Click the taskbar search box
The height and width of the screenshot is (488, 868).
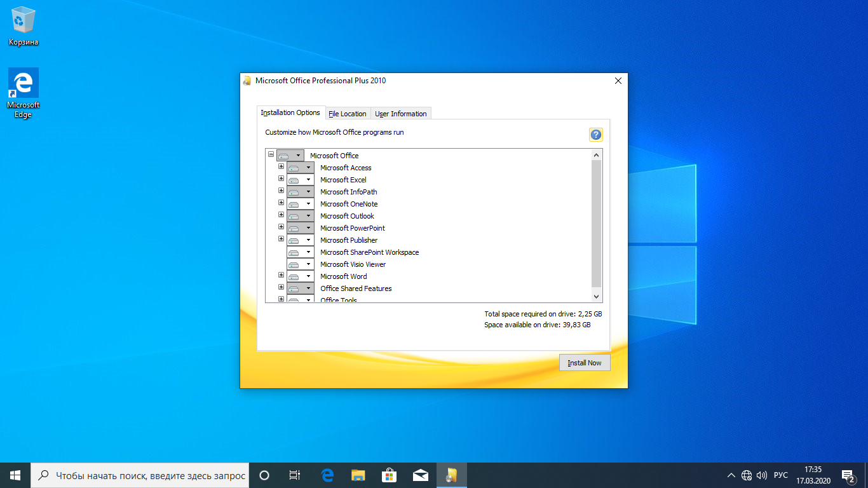pos(140,475)
